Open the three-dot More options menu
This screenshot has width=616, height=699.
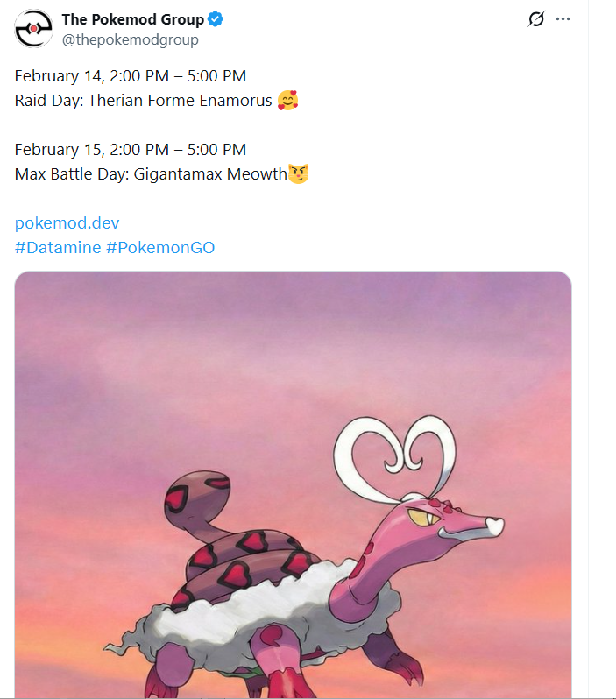(x=563, y=19)
